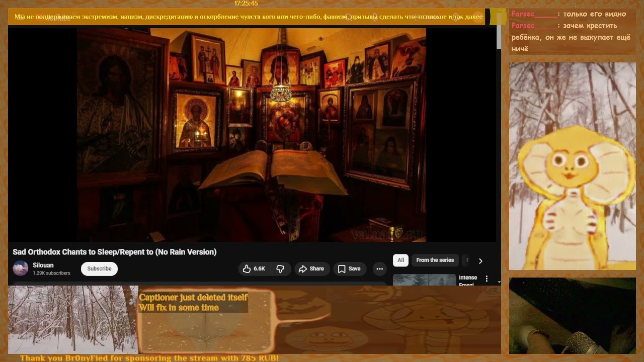644x362 pixels.
Task: Click the video title text
Action: 115,252
